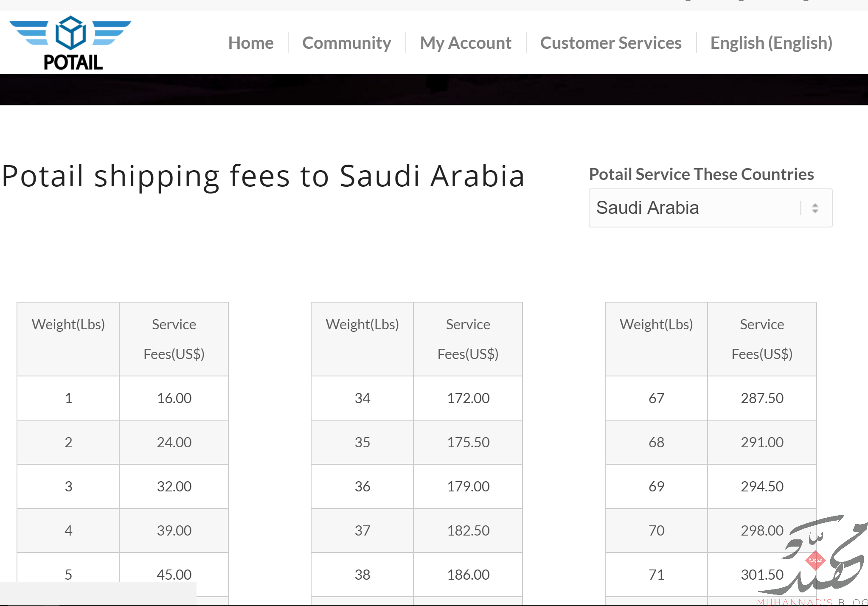Click the 39.00 fee cell
The image size is (868, 606).
(x=174, y=530)
